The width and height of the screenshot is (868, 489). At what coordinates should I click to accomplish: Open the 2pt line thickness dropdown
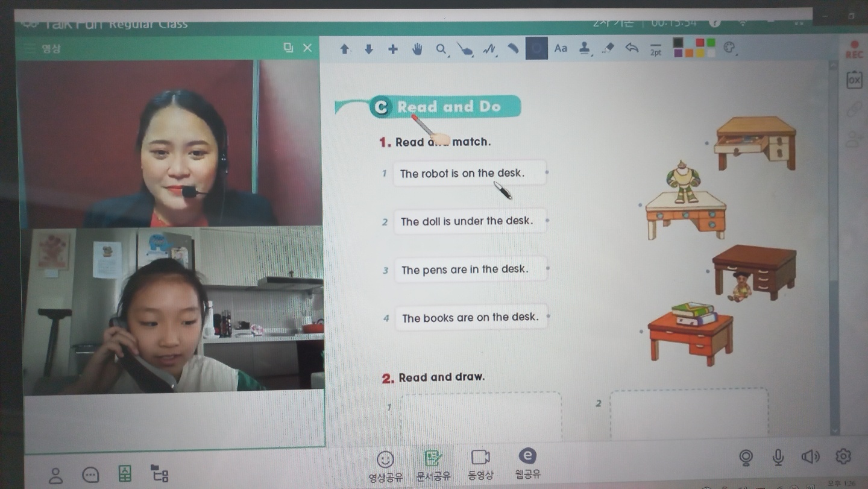(x=655, y=49)
